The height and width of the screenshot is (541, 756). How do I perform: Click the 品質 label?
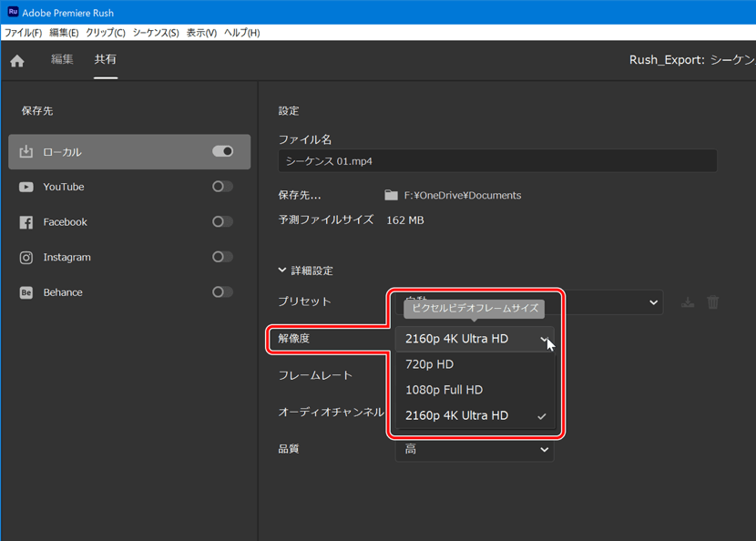coord(289,449)
